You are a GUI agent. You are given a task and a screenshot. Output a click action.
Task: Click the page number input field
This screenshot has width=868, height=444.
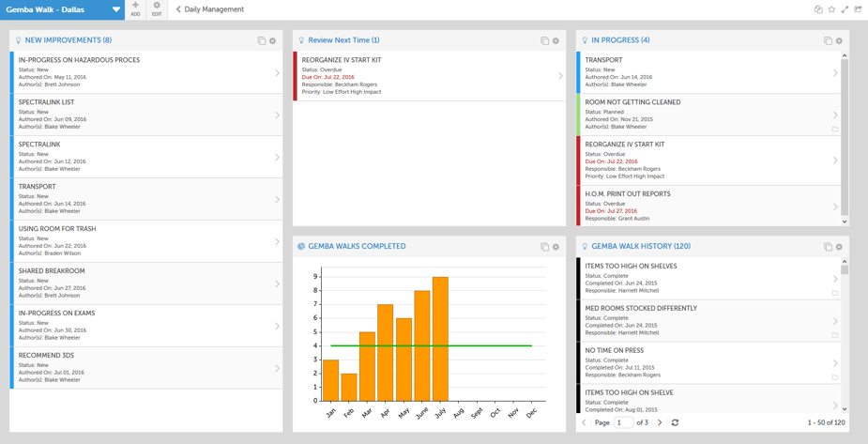623,422
